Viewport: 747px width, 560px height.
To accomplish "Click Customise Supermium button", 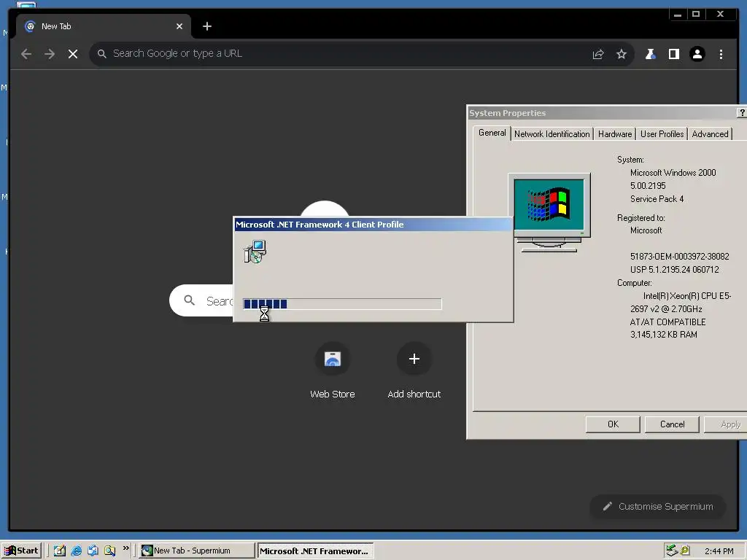I will 658,507.
